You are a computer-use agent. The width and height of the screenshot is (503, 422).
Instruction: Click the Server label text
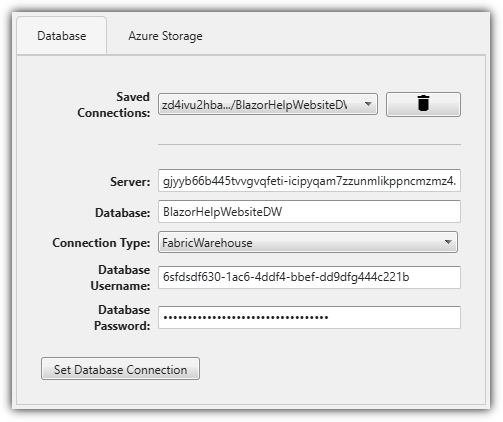130,182
